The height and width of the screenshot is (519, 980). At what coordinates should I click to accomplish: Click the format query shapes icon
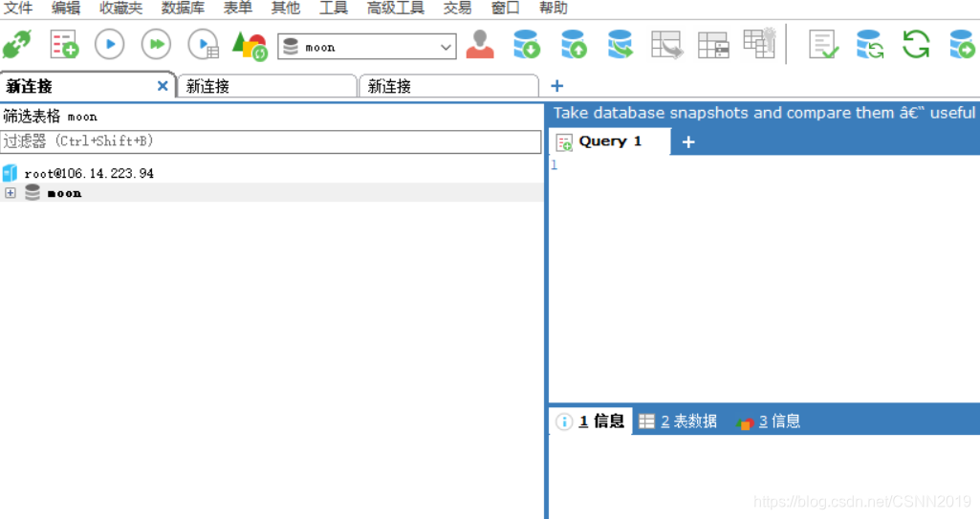(x=250, y=46)
